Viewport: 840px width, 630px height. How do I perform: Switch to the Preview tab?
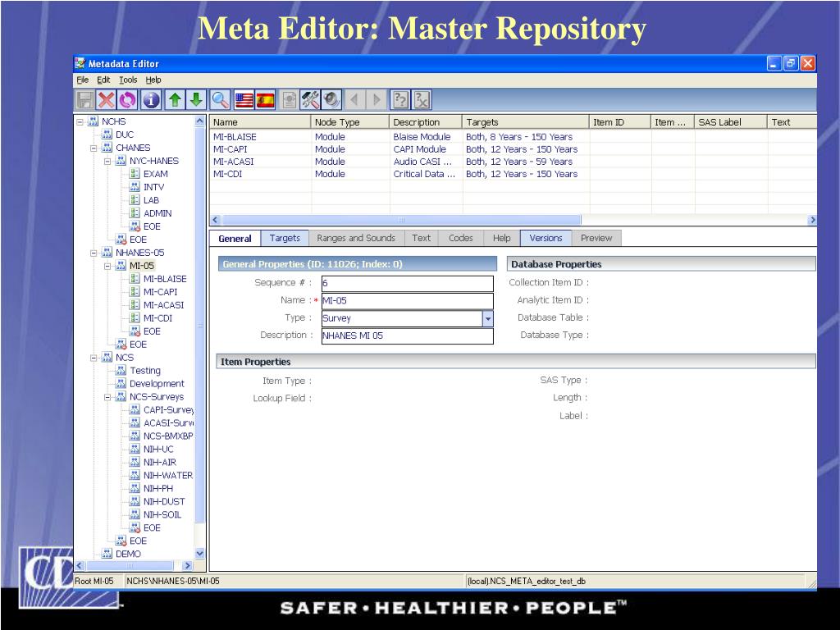coord(596,238)
